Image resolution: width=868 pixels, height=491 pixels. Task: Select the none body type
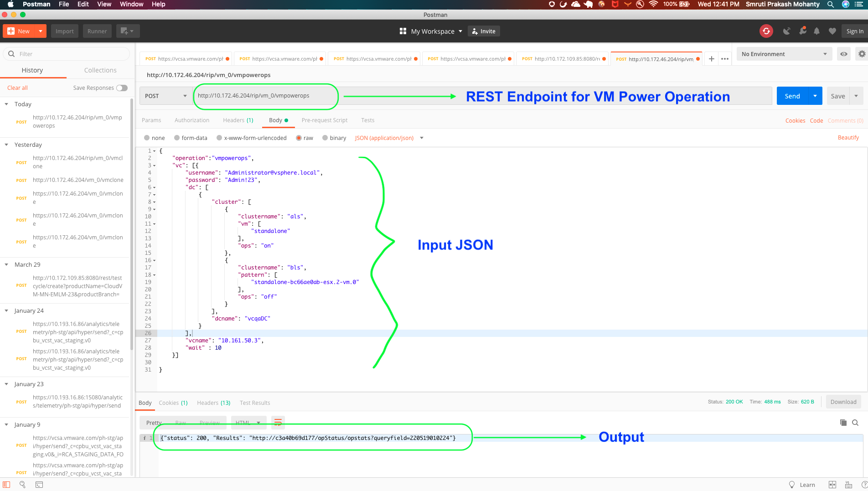pos(146,138)
